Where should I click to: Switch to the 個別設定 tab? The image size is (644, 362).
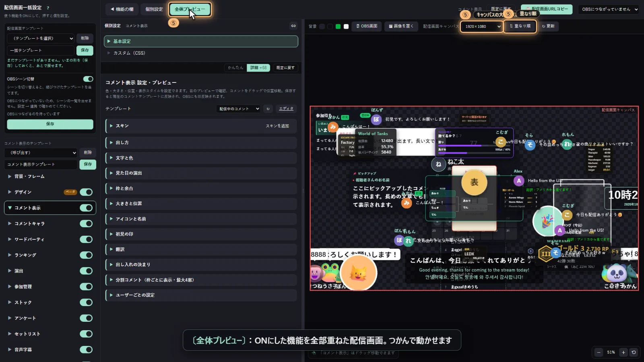[x=154, y=9]
